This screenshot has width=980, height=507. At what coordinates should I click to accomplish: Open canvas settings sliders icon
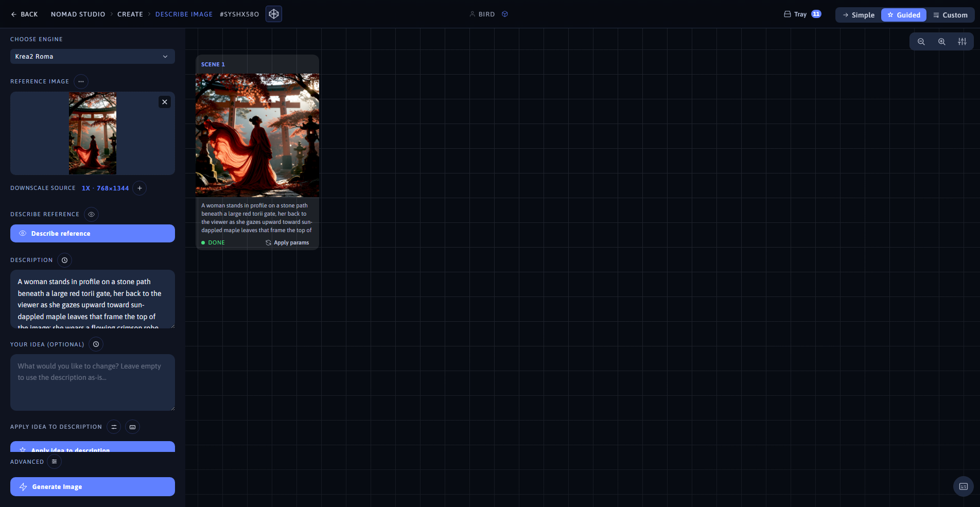pyautogui.click(x=962, y=42)
